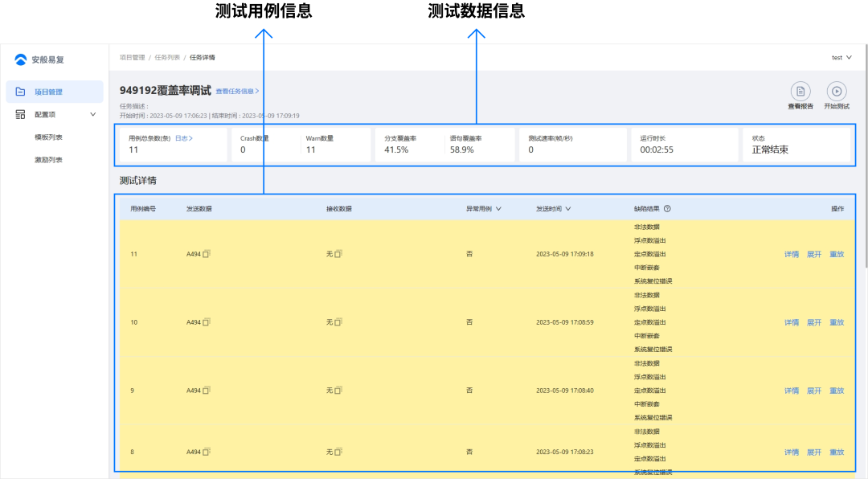This screenshot has height=479, width=868.
Task: Copy the sent data A494 in row 9
Action: [207, 391]
